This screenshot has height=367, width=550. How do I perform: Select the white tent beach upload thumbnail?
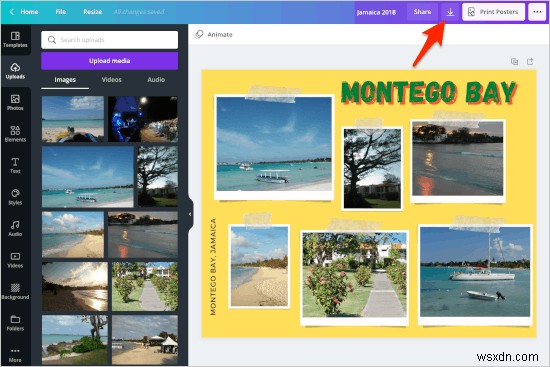[x=145, y=340]
